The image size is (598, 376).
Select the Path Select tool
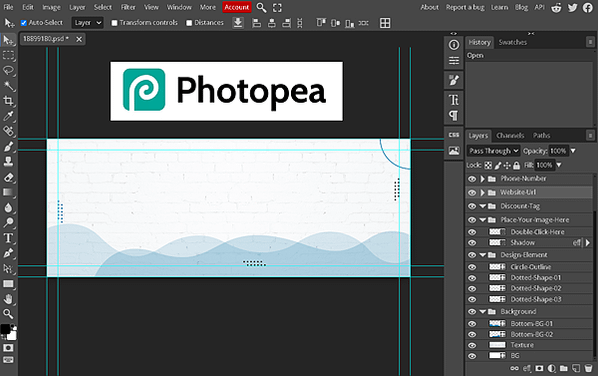pyautogui.click(x=8, y=268)
